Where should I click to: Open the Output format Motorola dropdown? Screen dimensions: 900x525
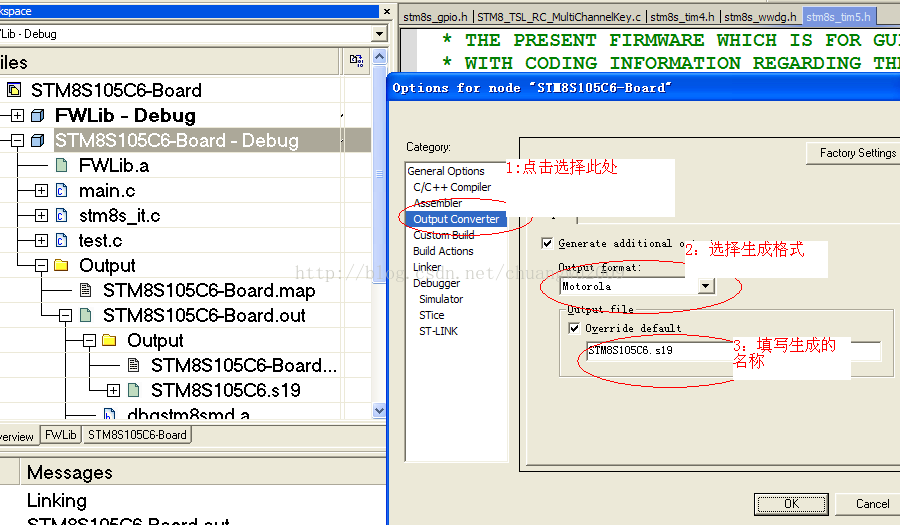point(706,286)
